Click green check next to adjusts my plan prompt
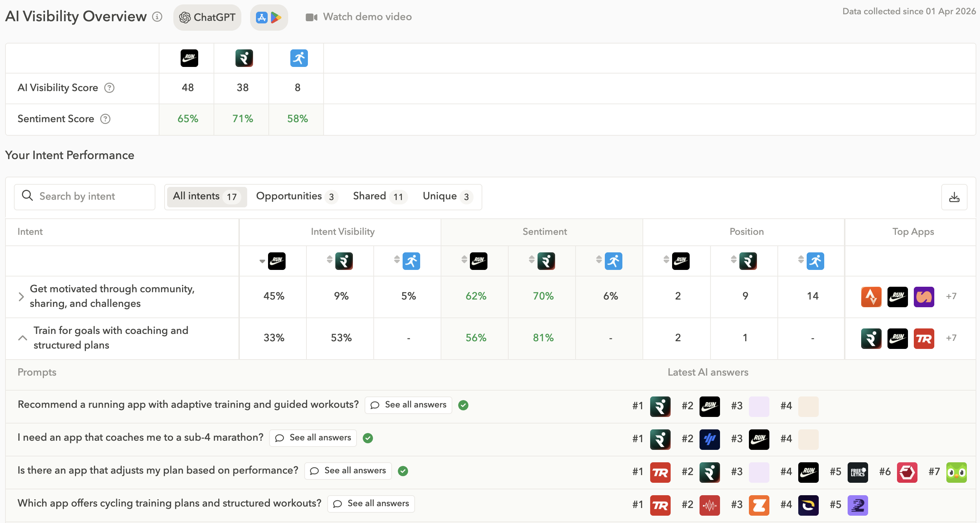Screen dimensions: 980x523 (403, 471)
